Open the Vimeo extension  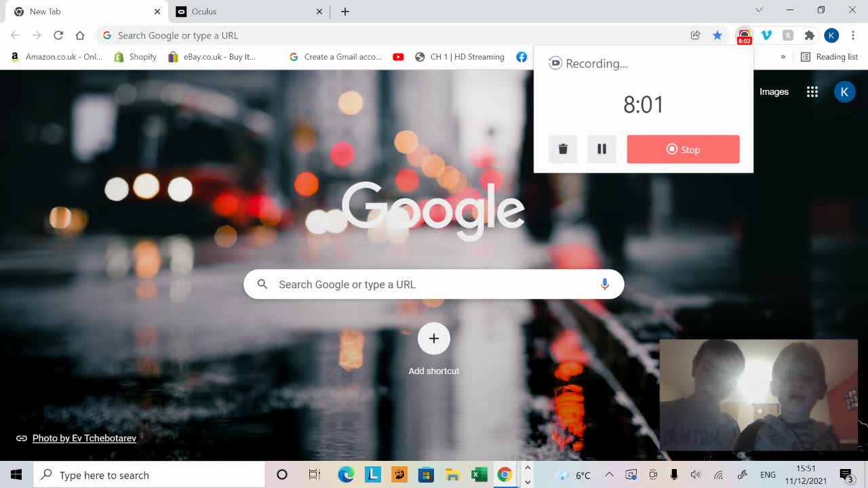click(x=766, y=35)
